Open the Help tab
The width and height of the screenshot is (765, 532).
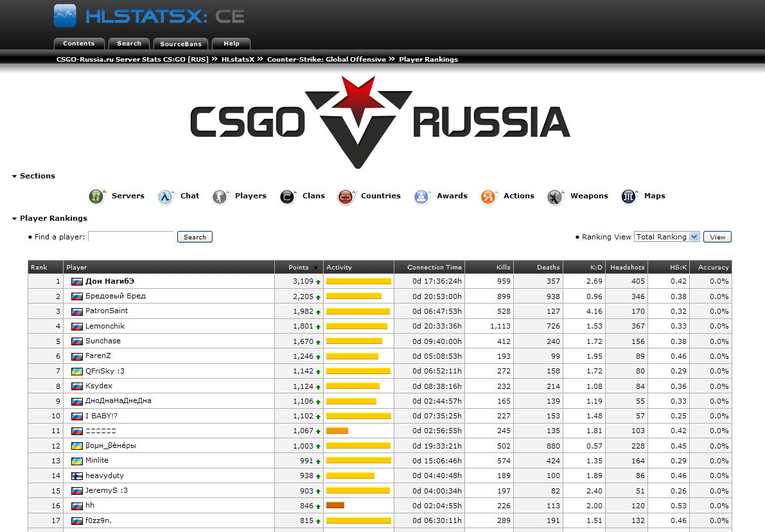click(231, 44)
